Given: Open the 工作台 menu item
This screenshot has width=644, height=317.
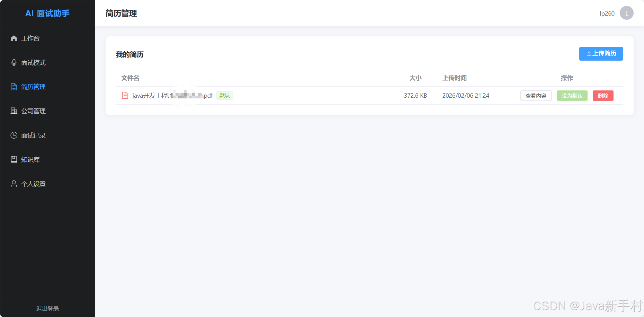Looking at the screenshot, I should (47, 38).
